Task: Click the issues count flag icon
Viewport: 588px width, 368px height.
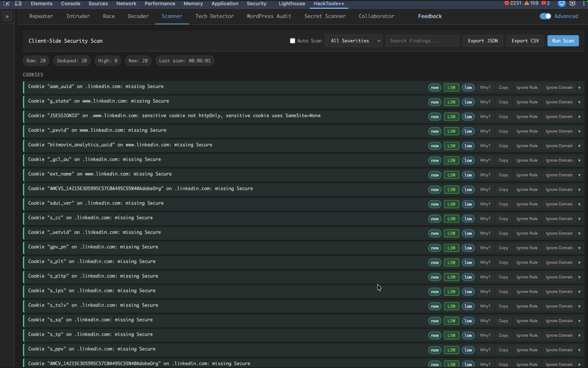Action: pyautogui.click(x=546, y=3)
